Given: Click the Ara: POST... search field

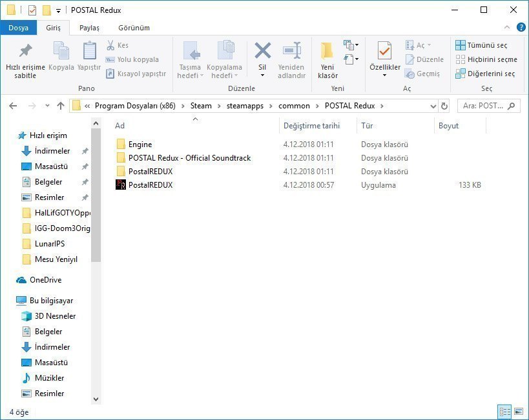Looking at the screenshot, I should 488,106.
